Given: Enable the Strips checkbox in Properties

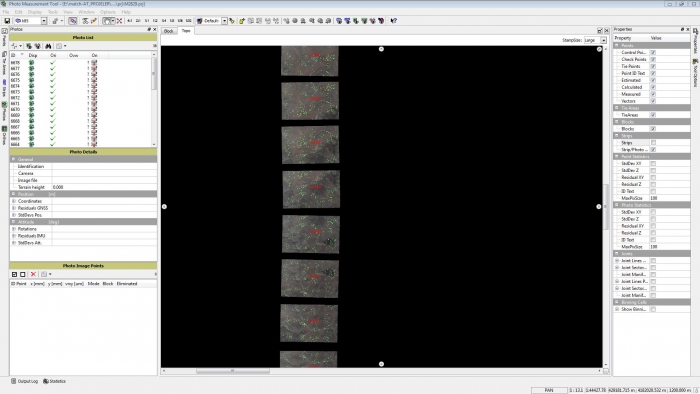Looking at the screenshot, I should tap(653, 143).
